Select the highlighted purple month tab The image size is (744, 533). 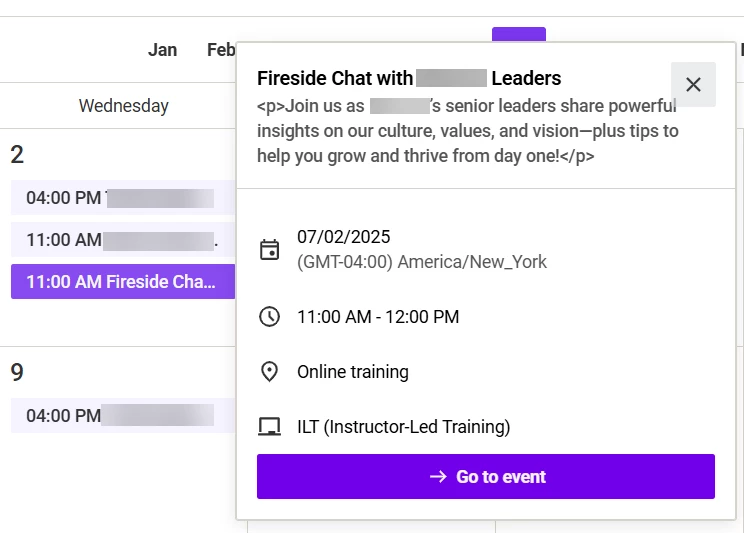coord(518,34)
